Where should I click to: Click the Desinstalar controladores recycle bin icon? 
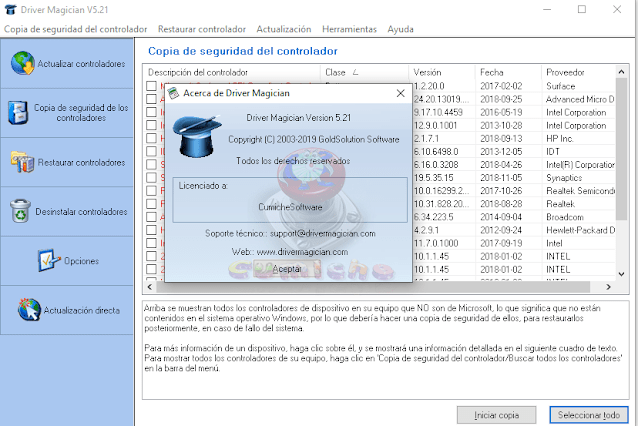tap(20, 211)
